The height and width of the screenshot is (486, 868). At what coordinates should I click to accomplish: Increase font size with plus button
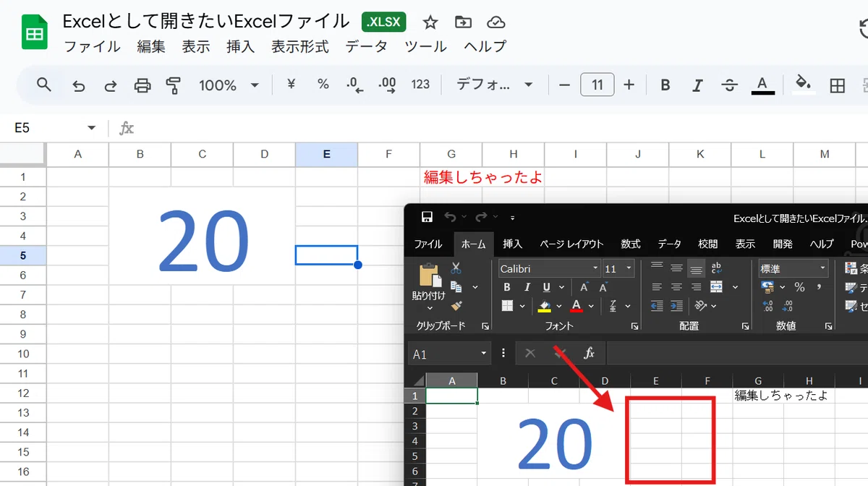click(x=629, y=85)
